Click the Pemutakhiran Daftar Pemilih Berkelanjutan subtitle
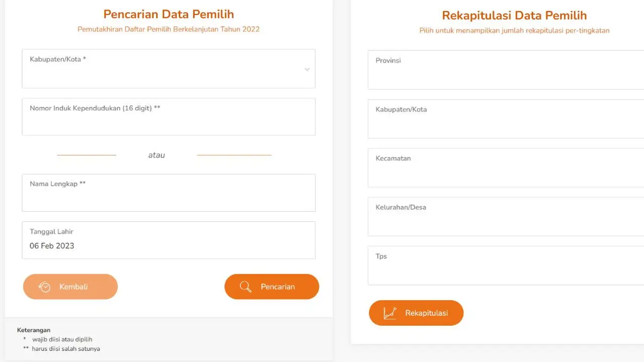644x362 pixels. pos(169,29)
